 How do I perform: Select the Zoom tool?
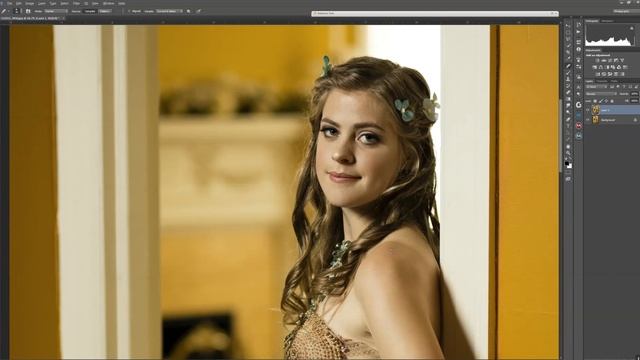568,153
